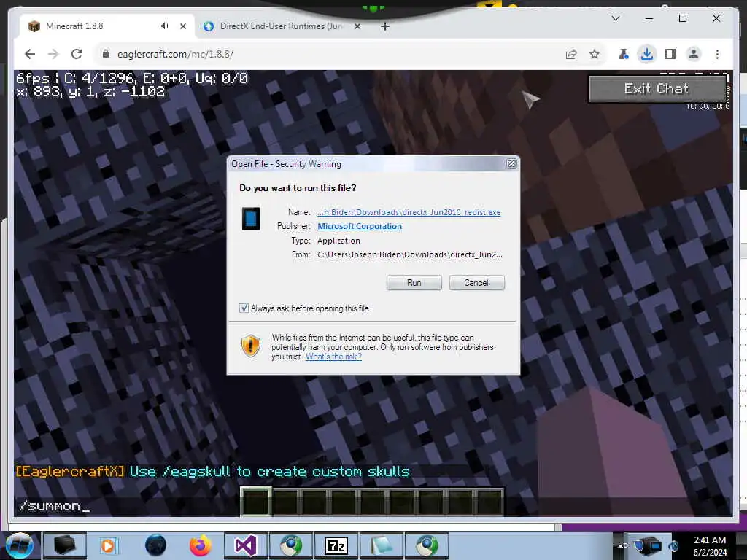Screen dimensions: 747x560
Task: Click the address bar URL field
Action: [329, 54]
